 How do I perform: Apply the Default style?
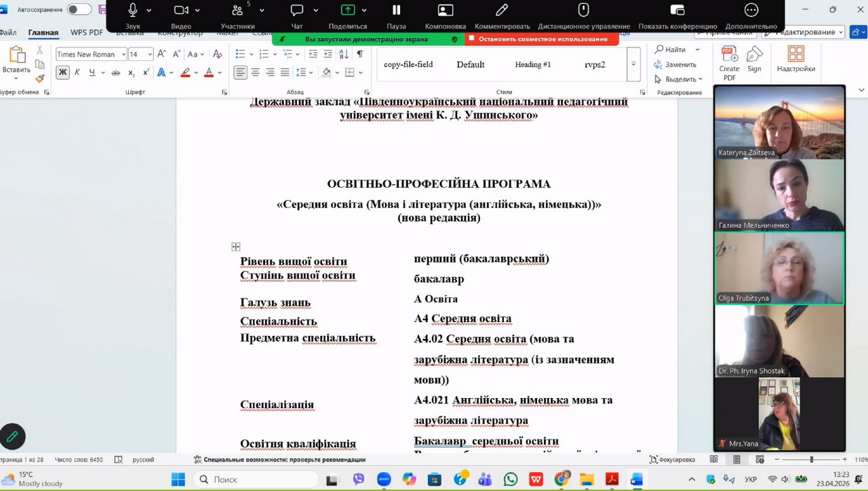coord(471,64)
